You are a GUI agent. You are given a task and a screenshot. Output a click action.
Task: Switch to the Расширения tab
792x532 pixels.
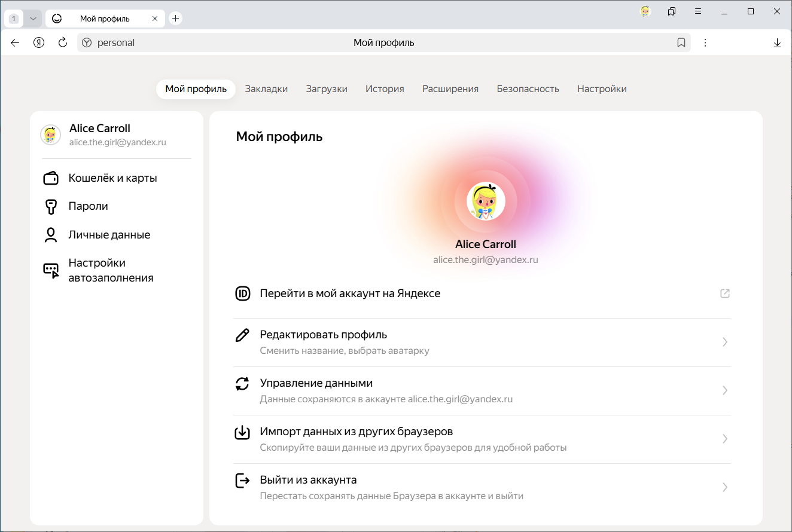450,88
